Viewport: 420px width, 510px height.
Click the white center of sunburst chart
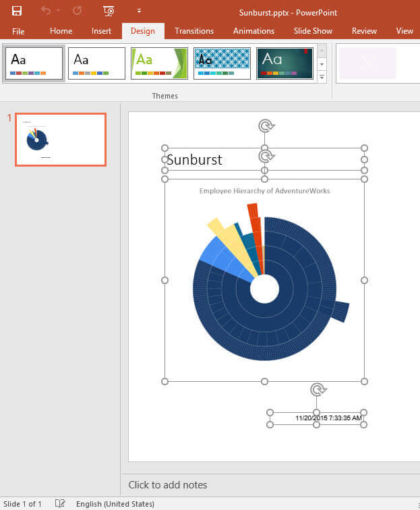265,289
